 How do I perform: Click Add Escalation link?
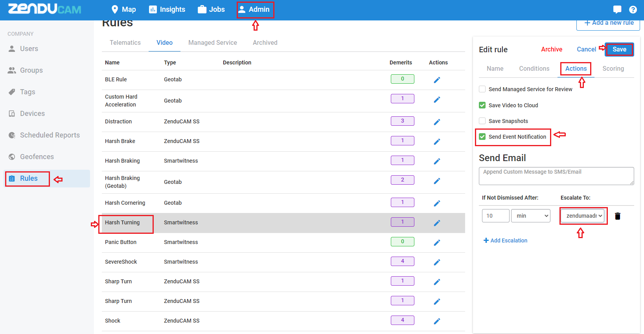(x=505, y=240)
